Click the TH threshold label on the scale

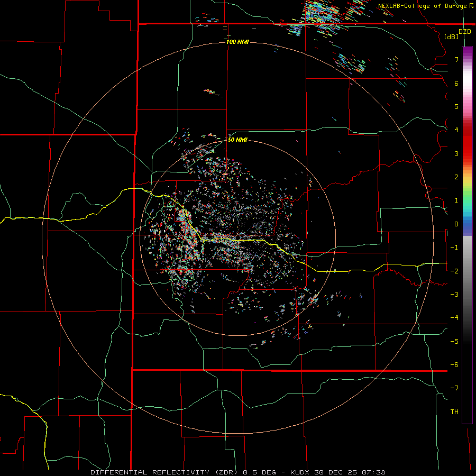click(x=454, y=411)
